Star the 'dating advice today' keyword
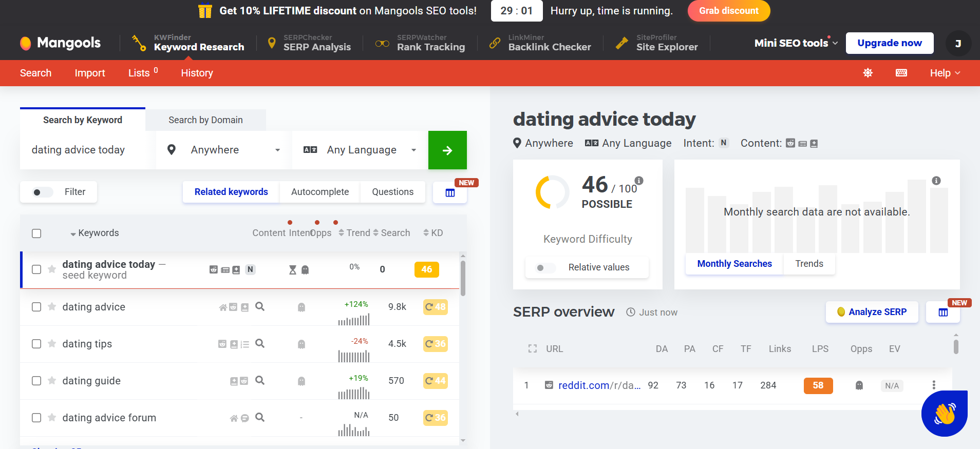Image resolution: width=980 pixels, height=449 pixels. (52, 269)
